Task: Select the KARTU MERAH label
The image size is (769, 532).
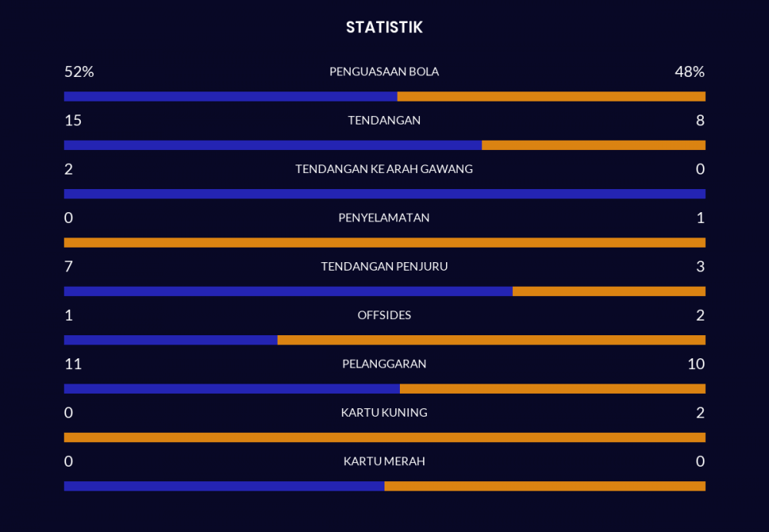Action: (x=384, y=461)
